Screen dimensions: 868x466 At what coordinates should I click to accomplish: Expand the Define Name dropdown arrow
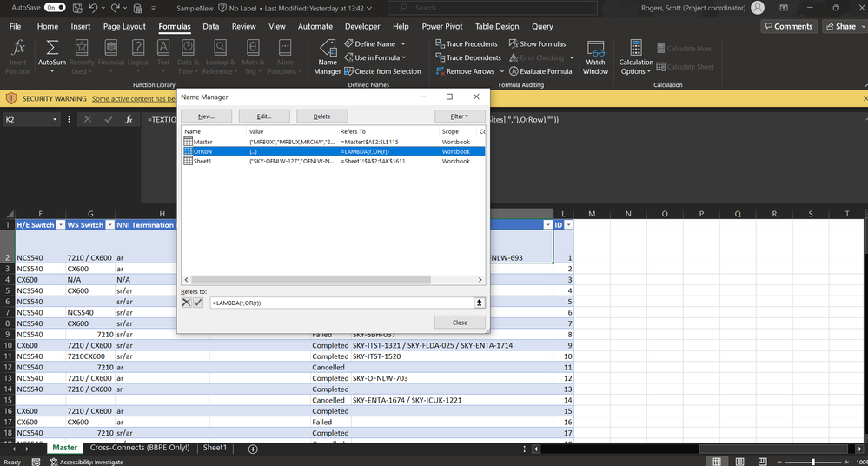(x=403, y=43)
